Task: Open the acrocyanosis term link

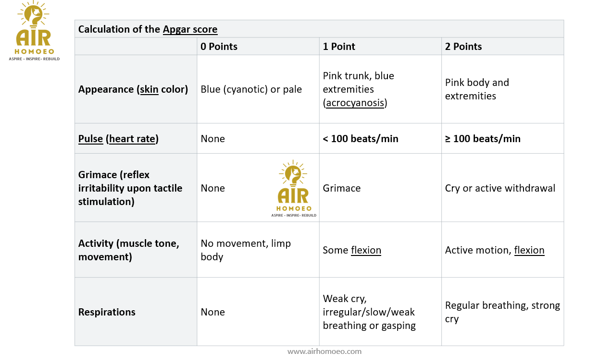Action: 355,103
